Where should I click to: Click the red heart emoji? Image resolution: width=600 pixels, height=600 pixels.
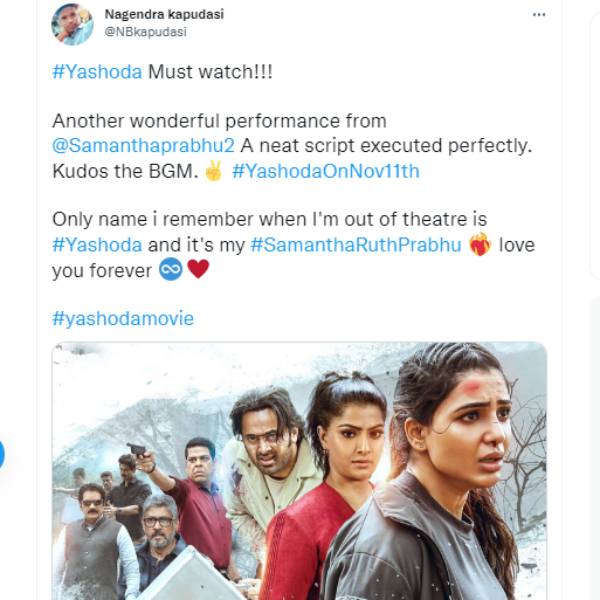[x=198, y=270]
